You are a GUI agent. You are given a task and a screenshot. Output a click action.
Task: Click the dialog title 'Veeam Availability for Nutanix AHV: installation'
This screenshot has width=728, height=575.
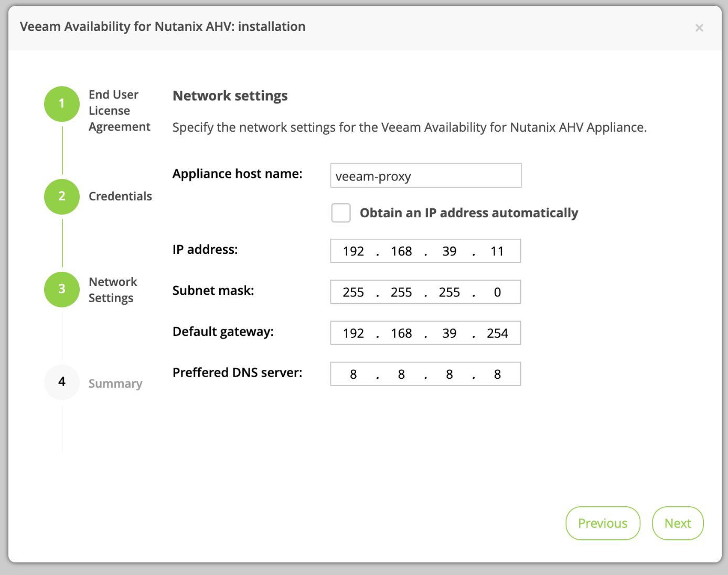coord(163,27)
